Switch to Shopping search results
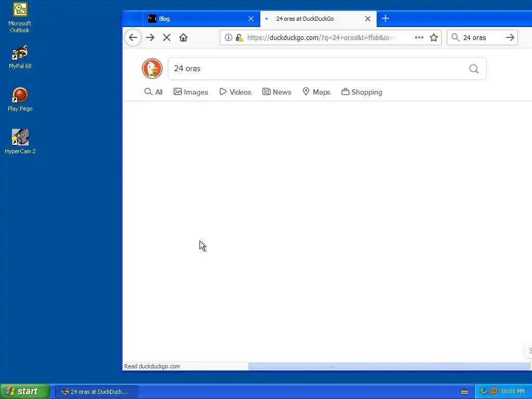 click(362, 92)
